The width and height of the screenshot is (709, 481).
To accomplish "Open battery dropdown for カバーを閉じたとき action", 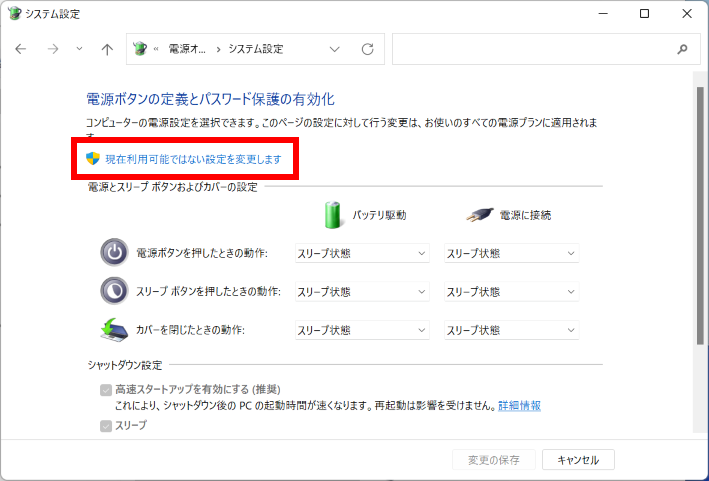I will point(361,330).
